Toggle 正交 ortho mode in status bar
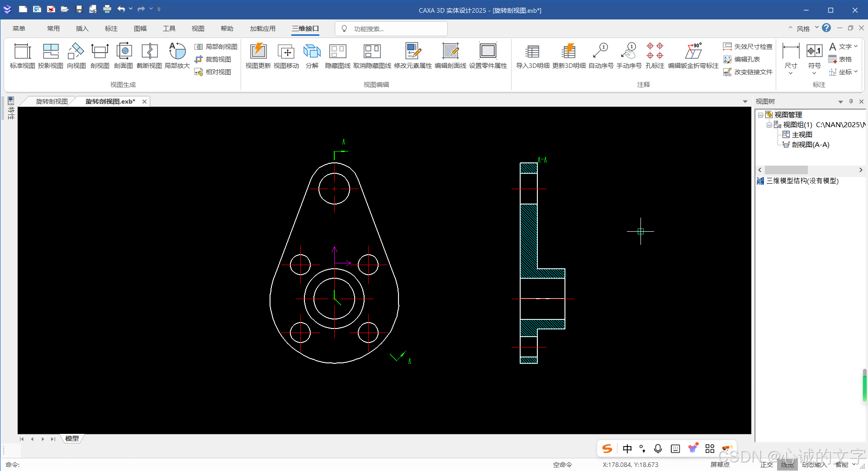 (x=767, y=465)
